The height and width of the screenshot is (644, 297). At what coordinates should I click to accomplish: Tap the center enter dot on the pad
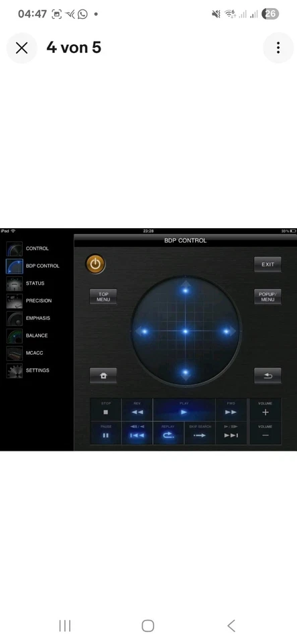(186, 331)
